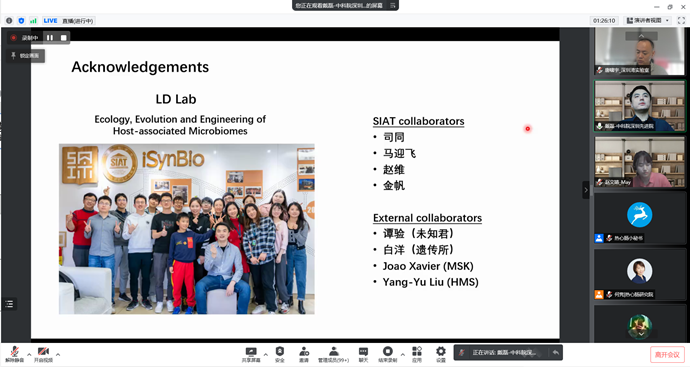Image resolution: width=690 pixels, height=367 pixels.
Task: Click the LD Lab group photo on slide
Action: coord(187,229)
